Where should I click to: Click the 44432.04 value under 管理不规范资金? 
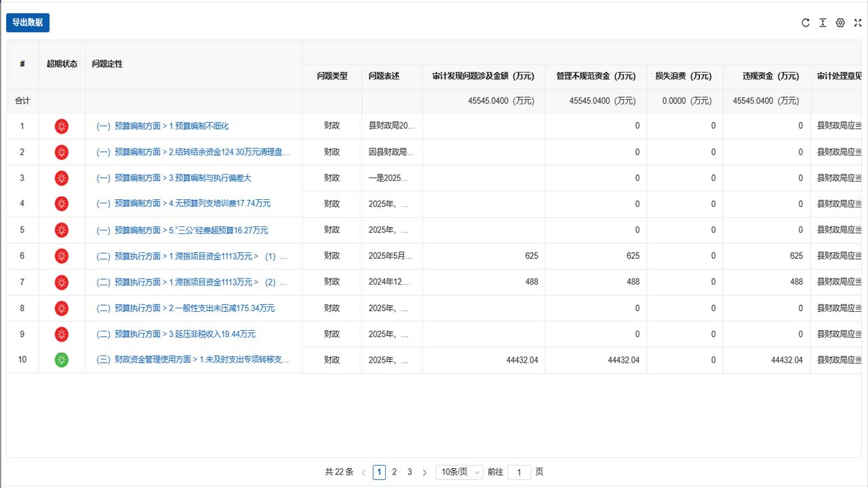pyautogui.click(x=623, y=360)
